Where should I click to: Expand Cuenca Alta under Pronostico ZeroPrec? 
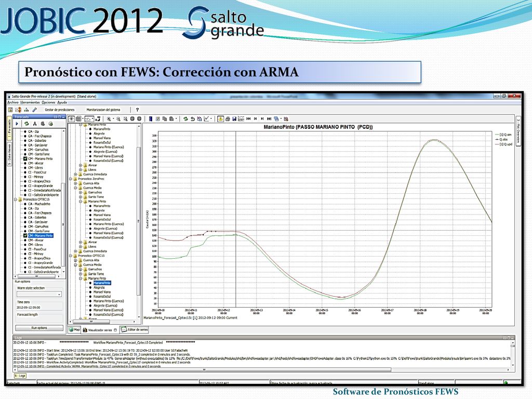(76, 183)
